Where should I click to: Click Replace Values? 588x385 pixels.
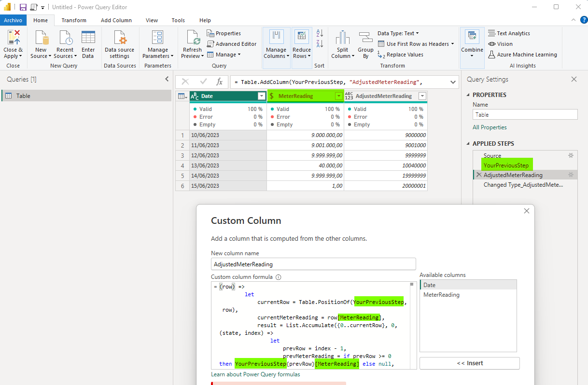click(x=400, y=55)
